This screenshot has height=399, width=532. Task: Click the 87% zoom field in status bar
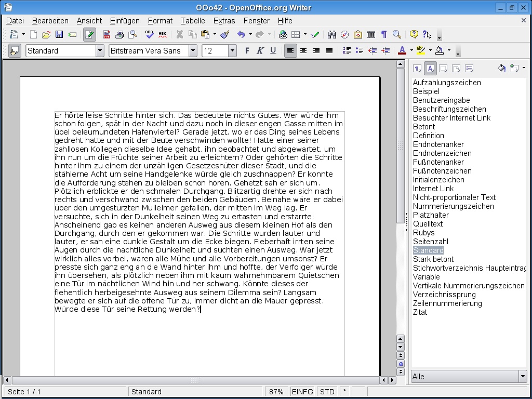click(x=276, y=392)
